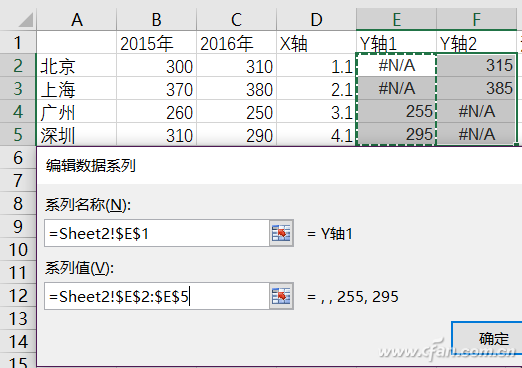Select column F header
This screenshot has width=522, height=368.
tap(476, 20)
